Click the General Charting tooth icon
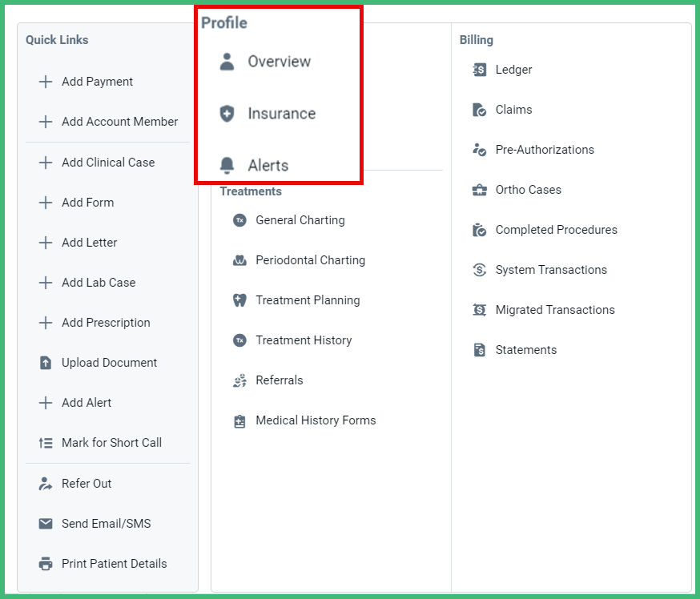The height and width of the screenshot is (599, 700). [x=239, y=219]
